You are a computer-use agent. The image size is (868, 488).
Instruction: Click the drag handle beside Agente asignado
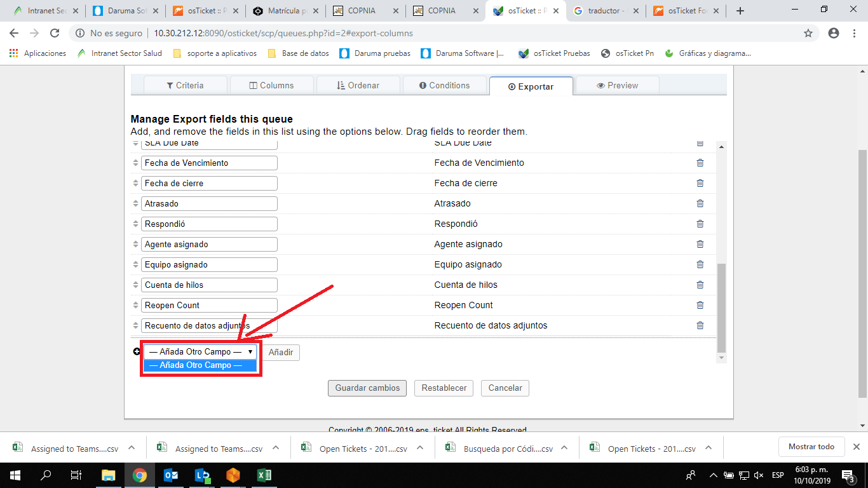click(x=135, y=244)
